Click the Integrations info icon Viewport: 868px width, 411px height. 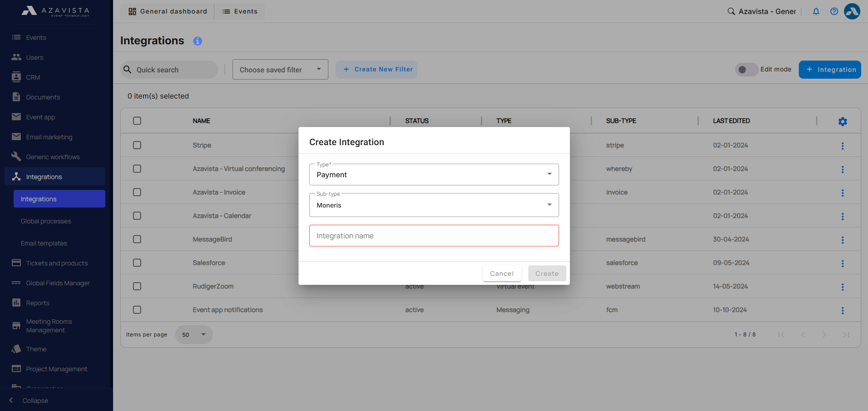pos(198,41)
